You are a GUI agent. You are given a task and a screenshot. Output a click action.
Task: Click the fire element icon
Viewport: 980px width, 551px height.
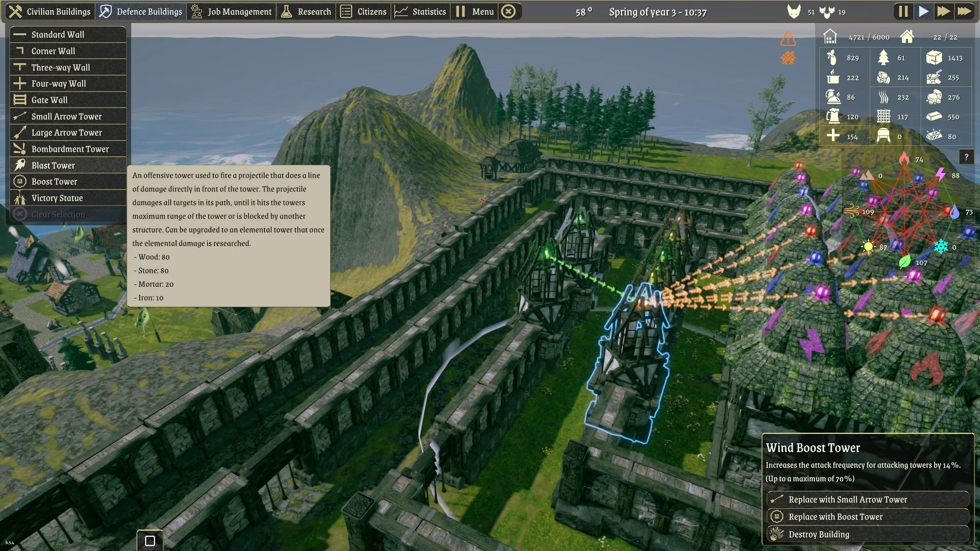904,158
